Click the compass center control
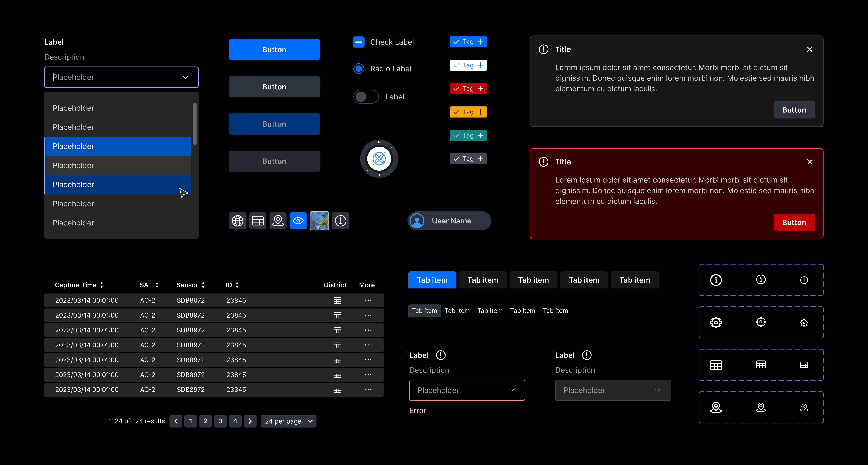 coord(379,159)
